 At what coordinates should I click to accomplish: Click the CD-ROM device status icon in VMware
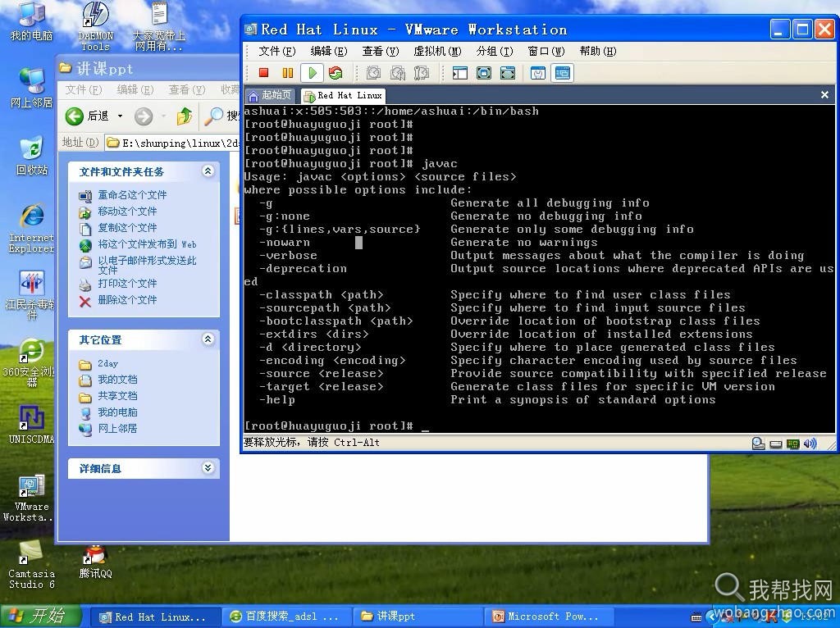(776, 444)
